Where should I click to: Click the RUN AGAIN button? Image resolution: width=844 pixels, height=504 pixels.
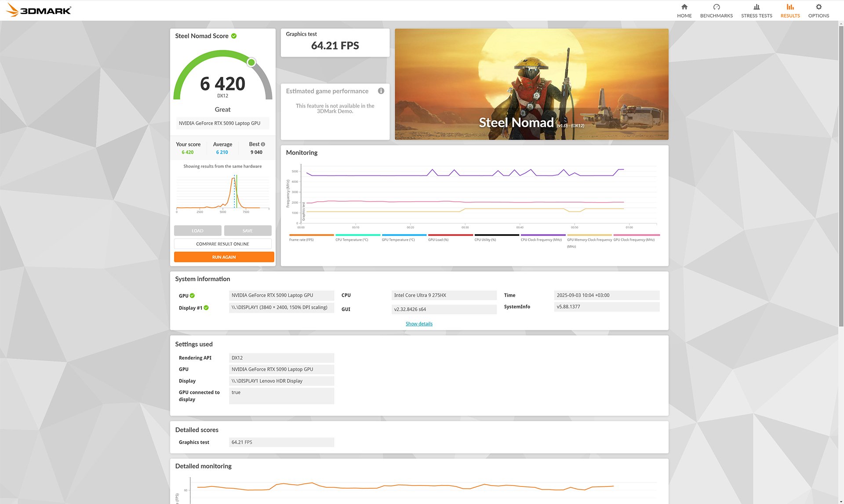tap(224, 257)
